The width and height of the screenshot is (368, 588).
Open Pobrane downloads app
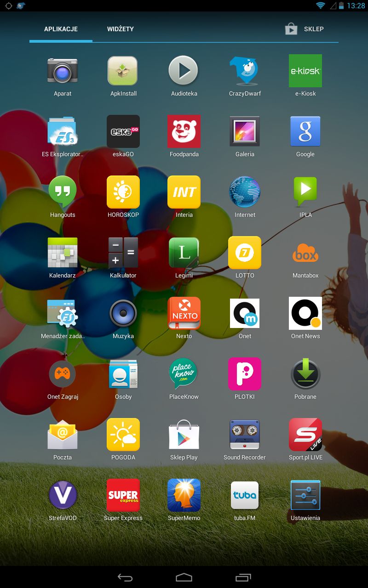click(305, 374)
